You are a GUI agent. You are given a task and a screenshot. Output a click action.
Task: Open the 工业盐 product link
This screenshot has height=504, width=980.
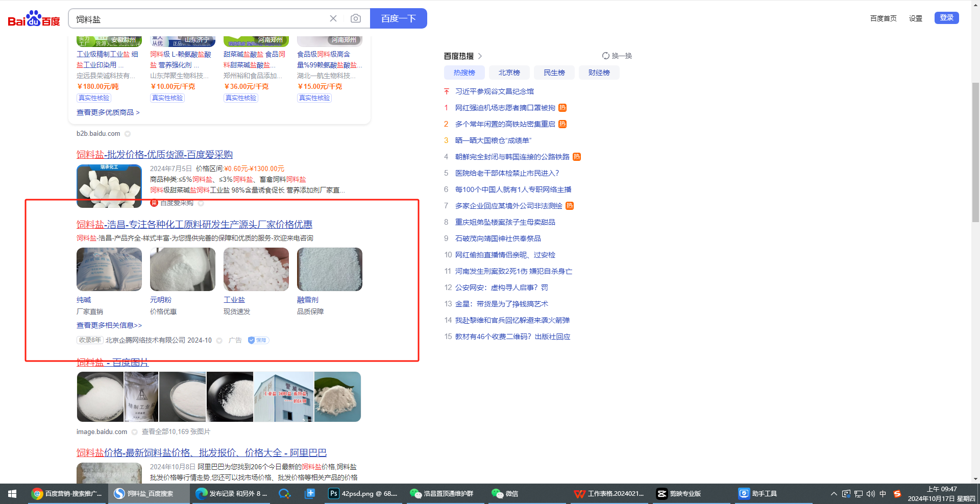(234, 300)
